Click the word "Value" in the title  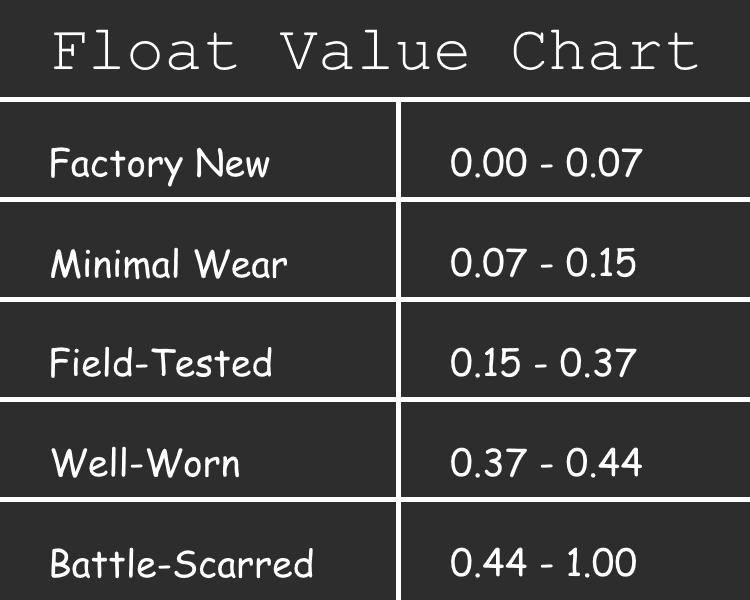pos(374,50)
